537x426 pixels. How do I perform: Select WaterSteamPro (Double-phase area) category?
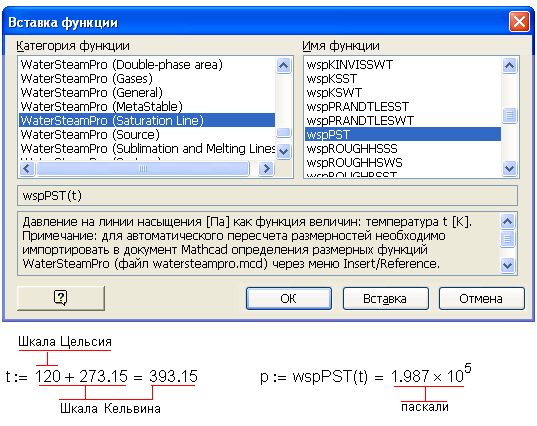point(147,64)
